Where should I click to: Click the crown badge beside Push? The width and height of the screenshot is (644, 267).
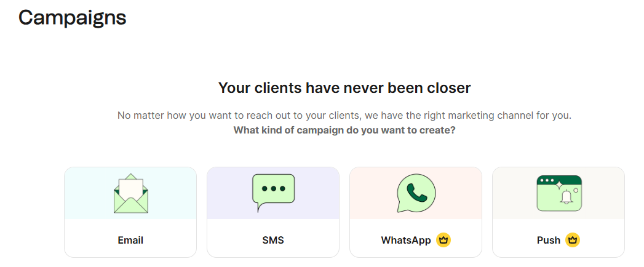[x=573, y=240]
